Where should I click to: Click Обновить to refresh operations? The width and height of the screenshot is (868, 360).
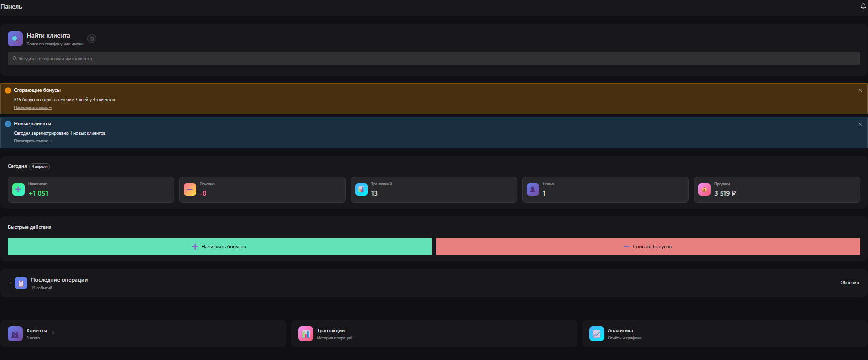point(850,283)
